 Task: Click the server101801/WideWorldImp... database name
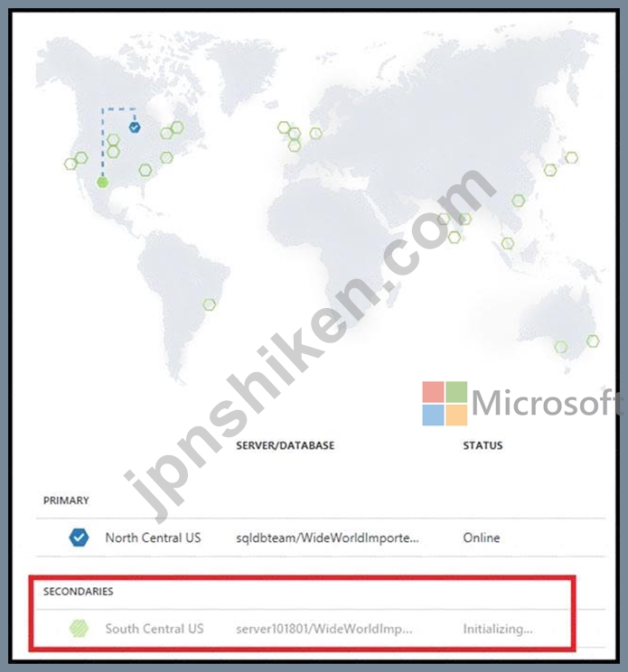(x=324, y=630)
